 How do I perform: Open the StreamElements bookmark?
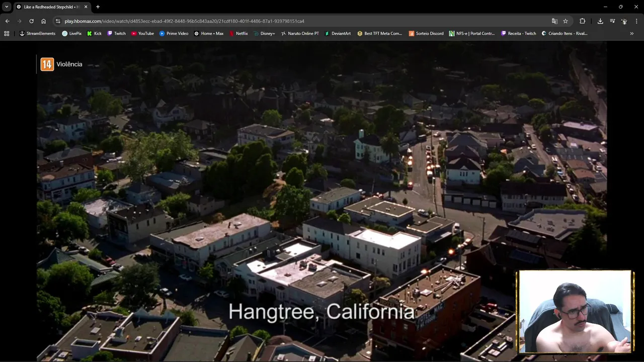tap(37, 34)
